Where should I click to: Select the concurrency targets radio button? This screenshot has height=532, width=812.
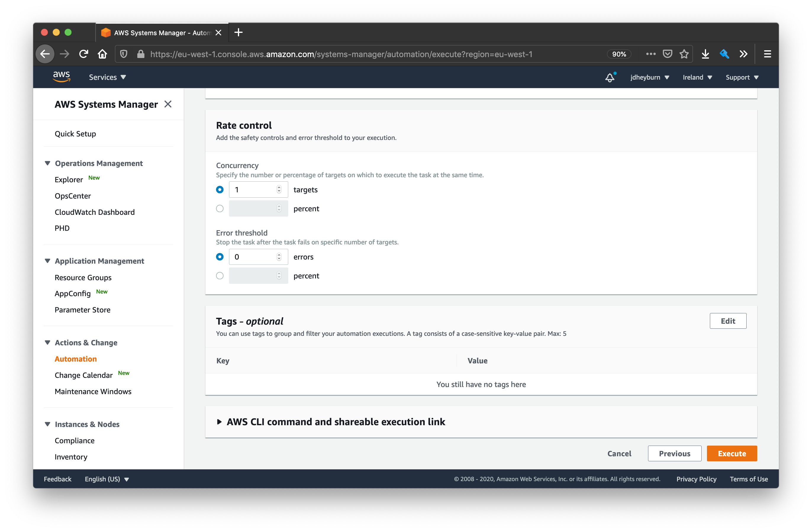coord(220,189)
